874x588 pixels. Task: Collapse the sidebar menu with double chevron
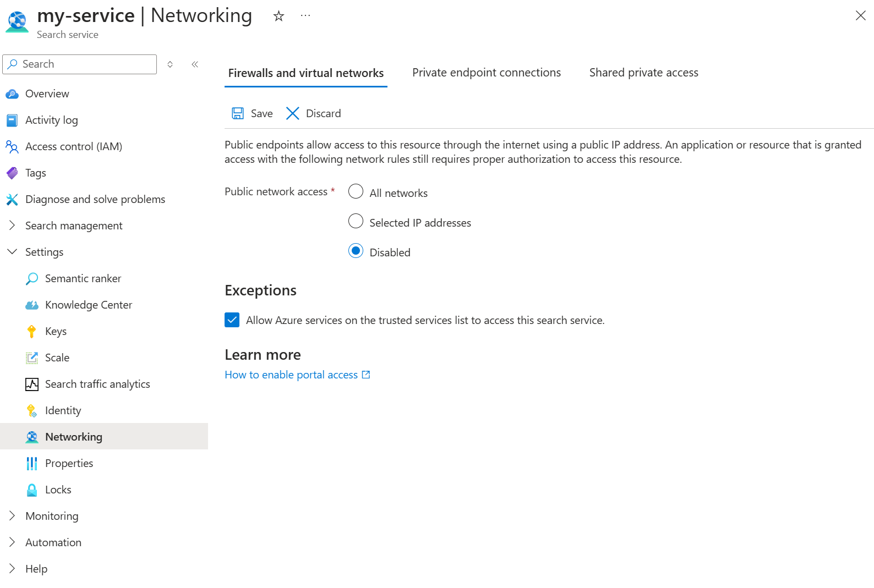[195, 64]
